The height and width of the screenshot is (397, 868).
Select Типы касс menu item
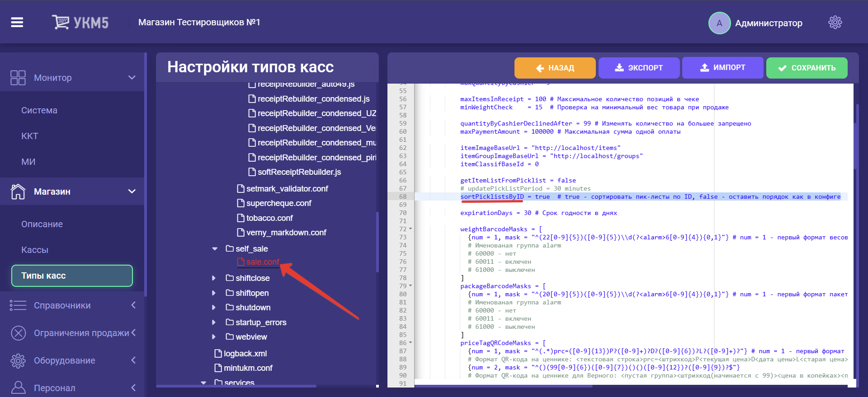click(x=72, y=276)
